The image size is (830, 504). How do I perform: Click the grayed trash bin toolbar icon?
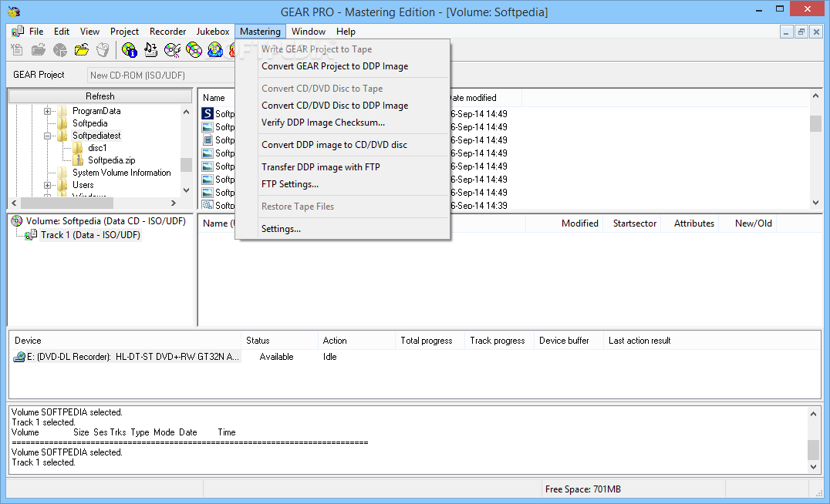103,50
